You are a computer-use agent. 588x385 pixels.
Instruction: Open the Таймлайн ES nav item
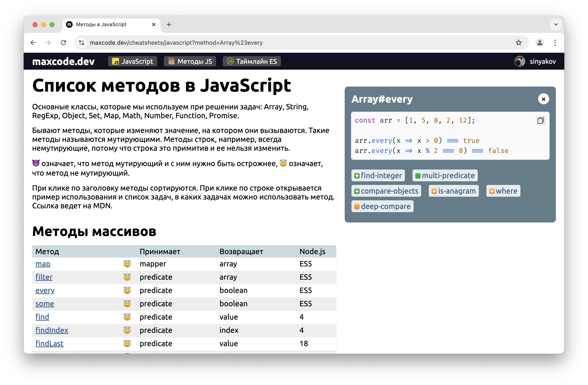click(252, 61)
